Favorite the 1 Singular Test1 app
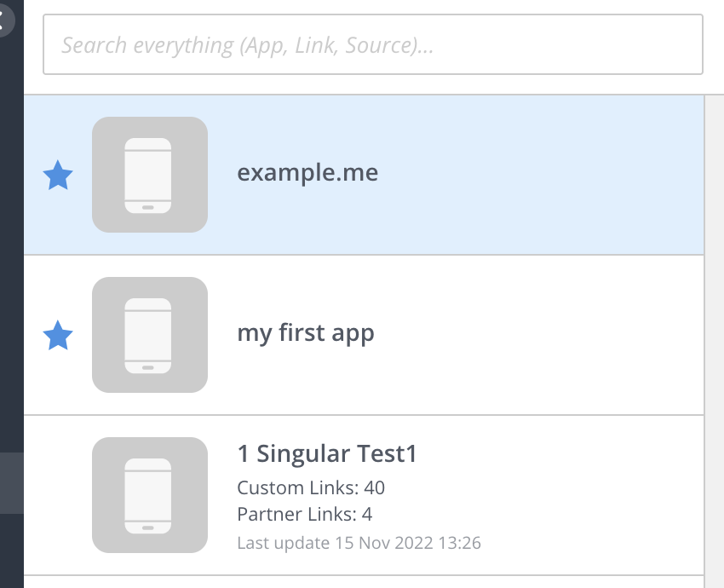724x588 pixels. coord(58,495)
